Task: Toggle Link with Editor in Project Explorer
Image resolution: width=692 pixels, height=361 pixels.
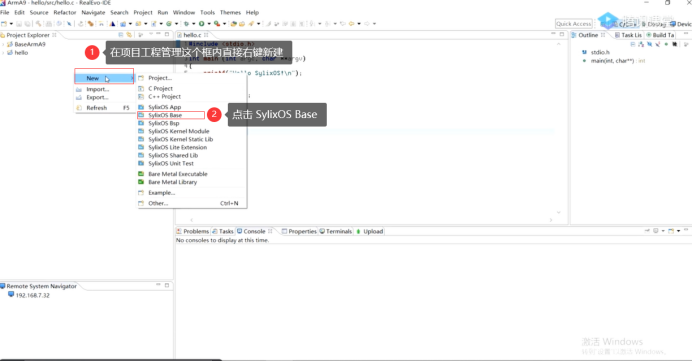Action: coord(129,34)
